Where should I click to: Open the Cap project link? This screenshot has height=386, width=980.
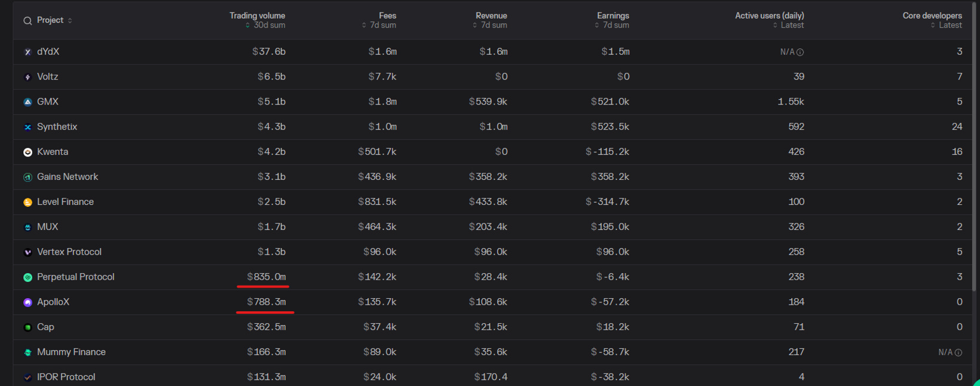(x=45, y=327)
